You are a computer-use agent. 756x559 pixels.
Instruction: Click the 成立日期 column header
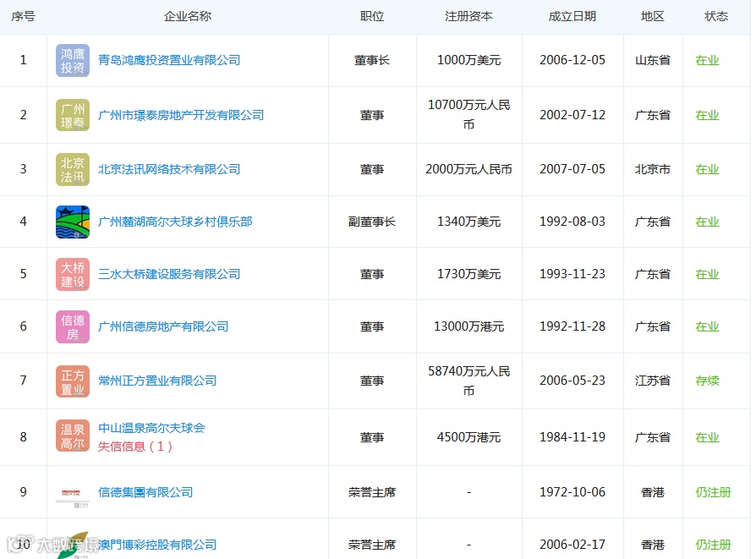tap(572, 16)
